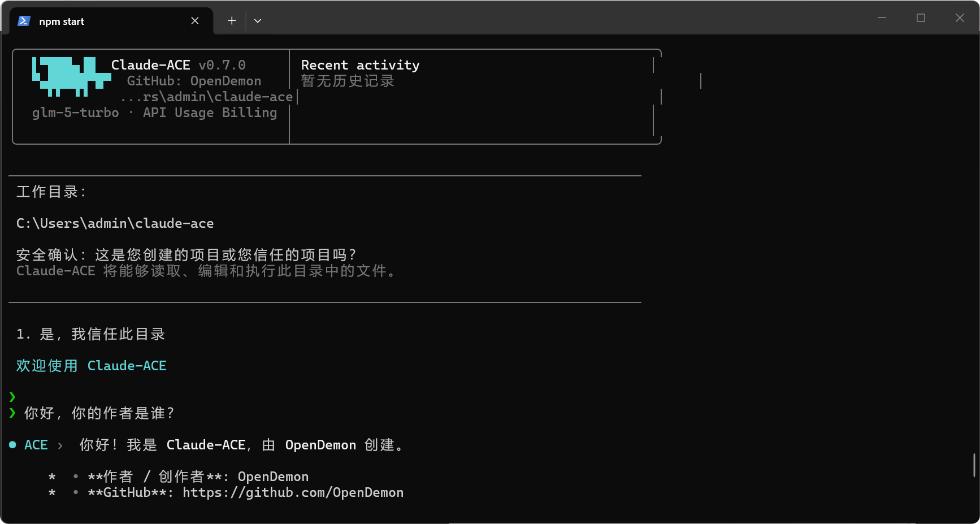Click the GitHub: OpenDemon line
Screen dimensions: 980x524
click(194, 81)
